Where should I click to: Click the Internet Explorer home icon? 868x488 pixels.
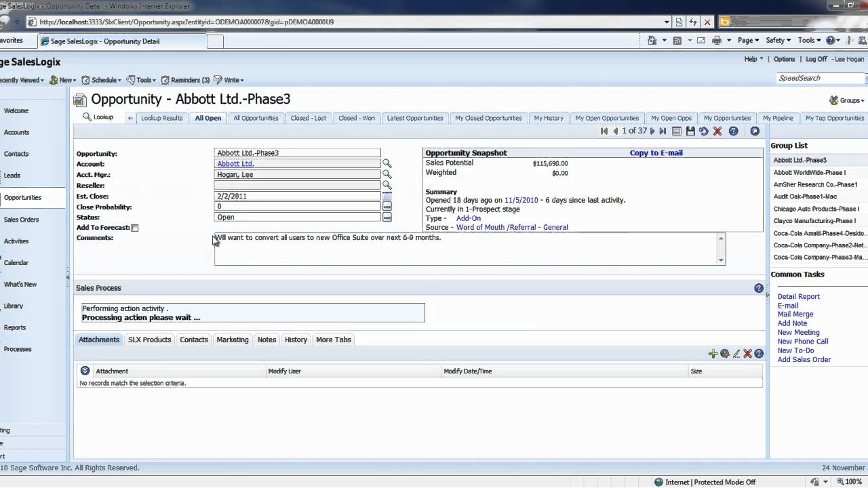[x=652, y=41]
